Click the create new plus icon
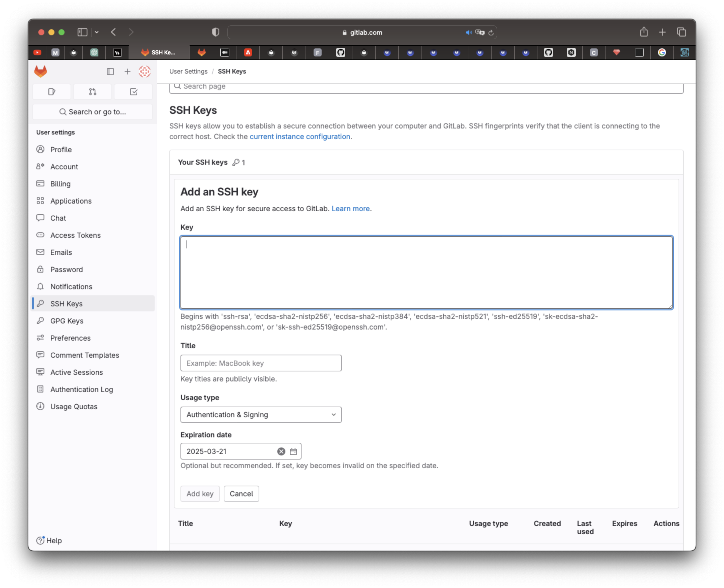 (128, 72)
